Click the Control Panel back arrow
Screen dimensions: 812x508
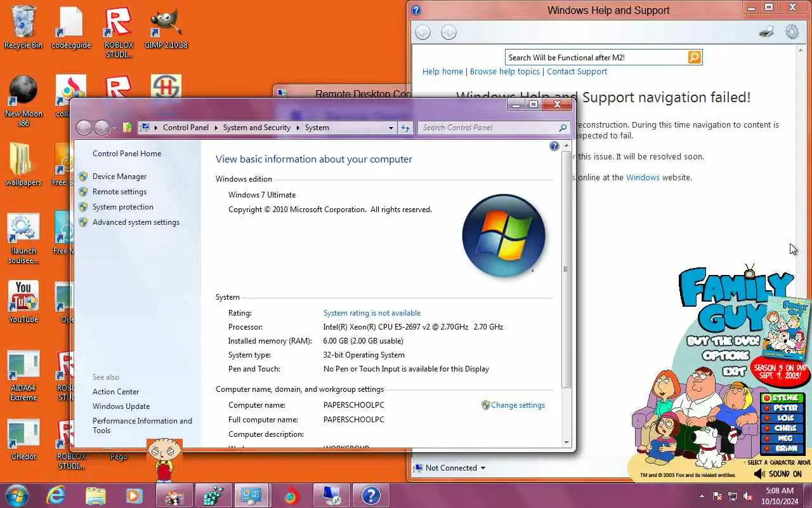[84, 128]
